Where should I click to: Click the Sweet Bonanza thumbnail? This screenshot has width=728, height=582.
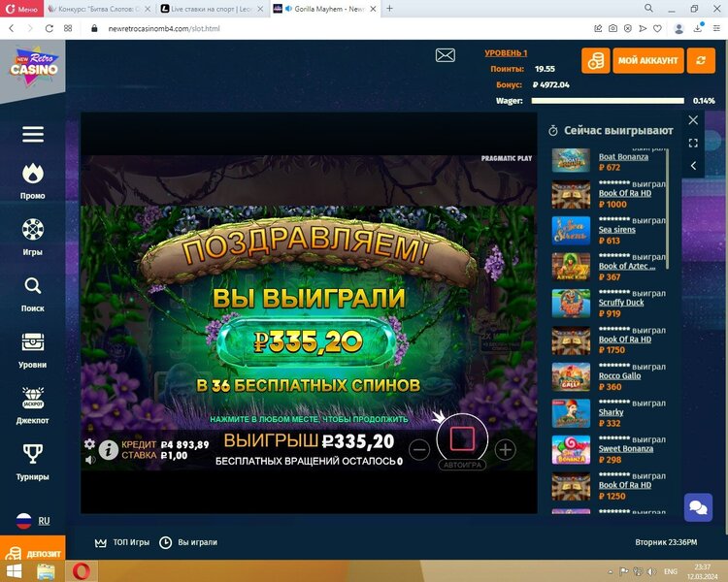click(x=571, y=450)
